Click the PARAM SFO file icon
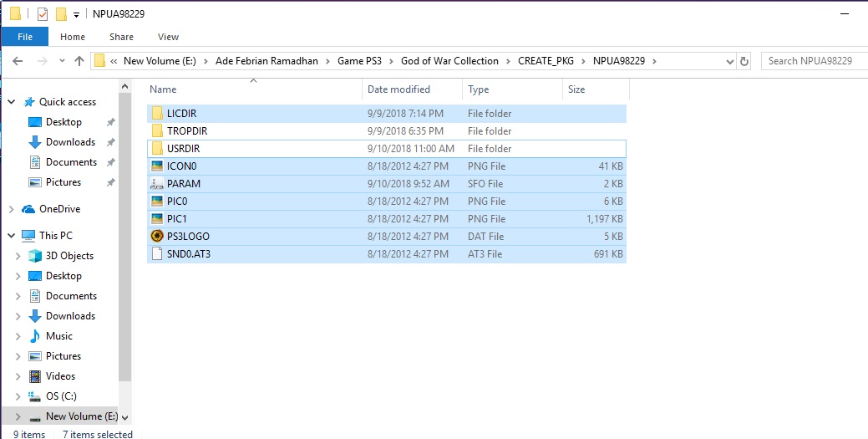The height and width of the screenshot is (439, 868). 157,183
